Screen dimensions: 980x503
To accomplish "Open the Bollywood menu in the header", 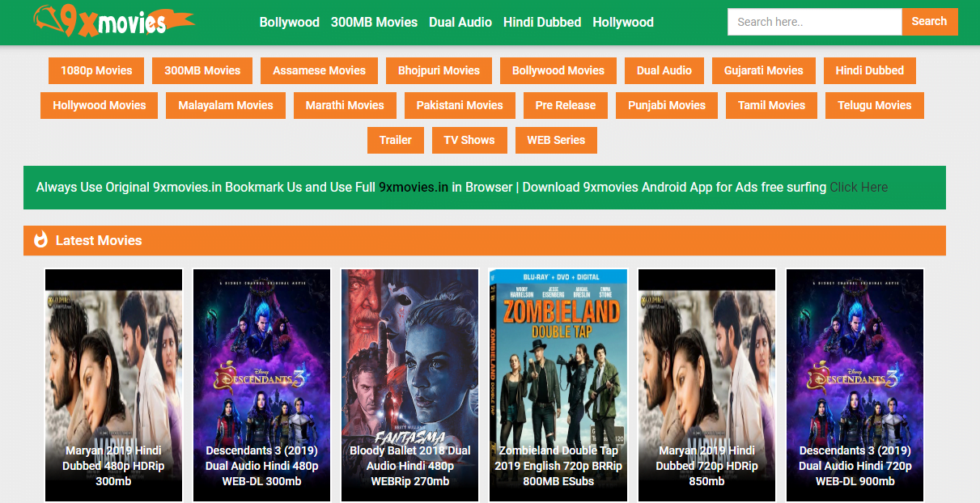I will click(x=289, y=22).
